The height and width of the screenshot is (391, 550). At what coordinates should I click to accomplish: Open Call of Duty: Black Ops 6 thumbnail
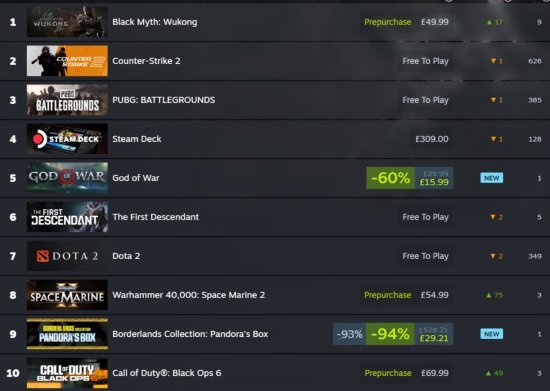click(x=67, y=373)
